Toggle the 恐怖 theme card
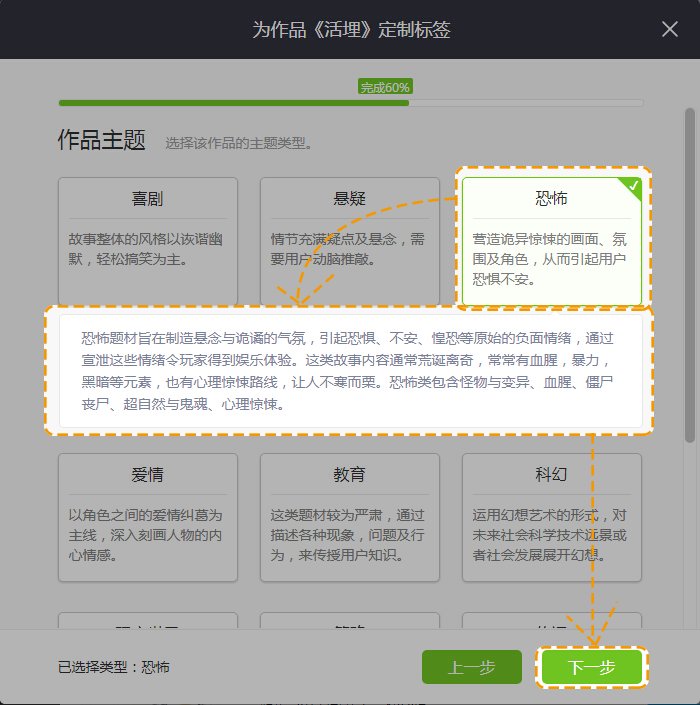700x705 pixels. pyautogui.click(x=551, y=240)
